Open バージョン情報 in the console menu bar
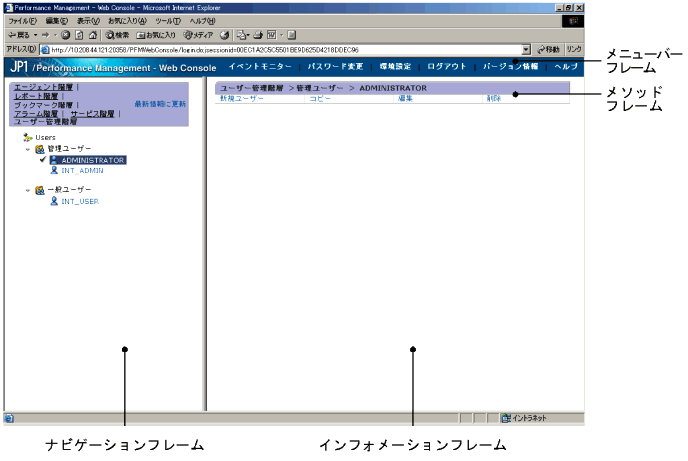The image size is (688, 461). (x=511, y=66)
